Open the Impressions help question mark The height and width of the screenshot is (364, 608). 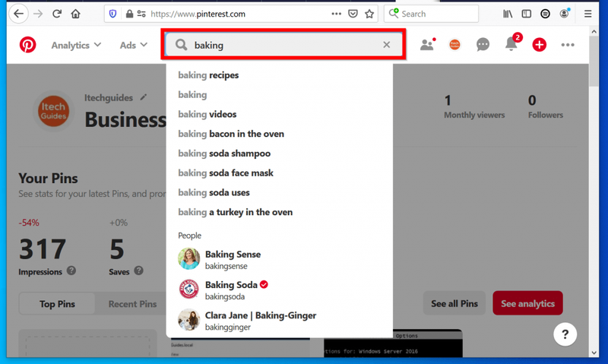(x=71, y=271)
